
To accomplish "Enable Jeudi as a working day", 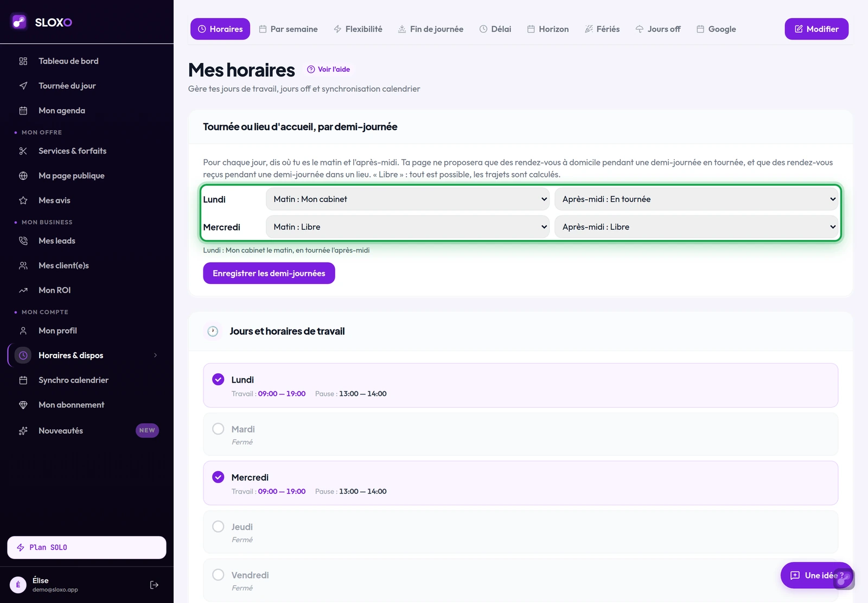I will [x=218, y=526].
